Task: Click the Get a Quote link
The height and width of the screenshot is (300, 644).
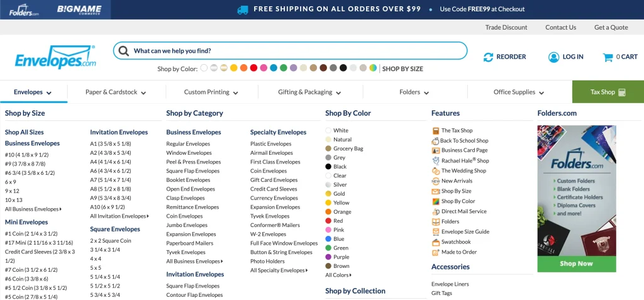Action: tap(611, 27)
